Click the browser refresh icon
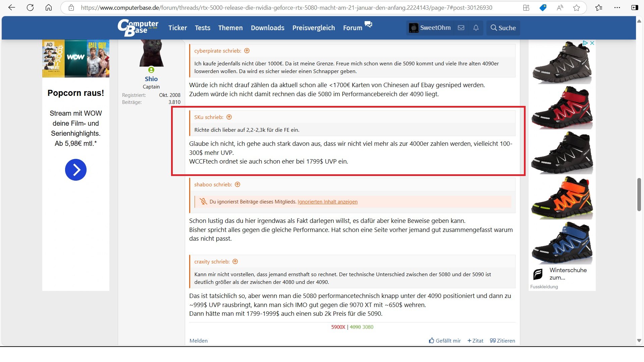The image size is (644, 362). coord(30,7)
